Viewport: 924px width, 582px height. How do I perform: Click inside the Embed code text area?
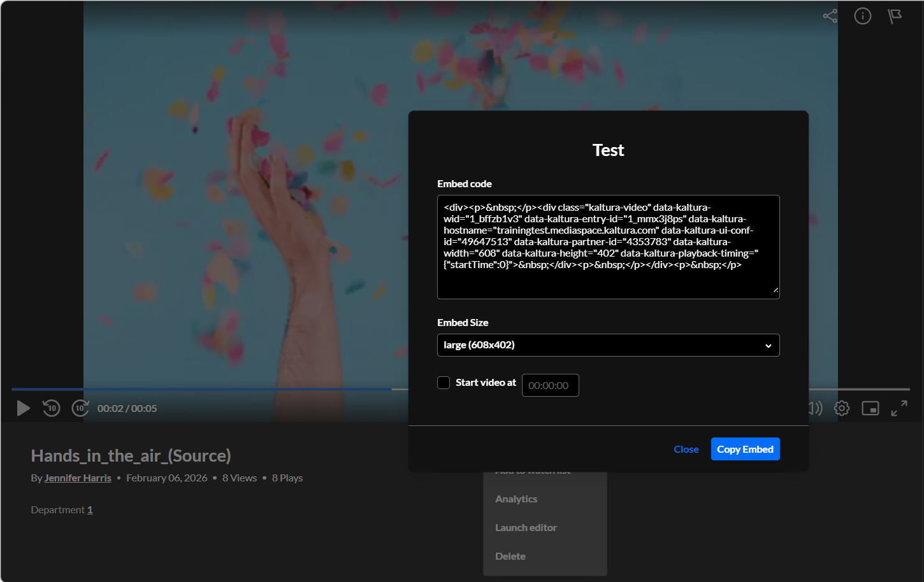click(609, 247)
